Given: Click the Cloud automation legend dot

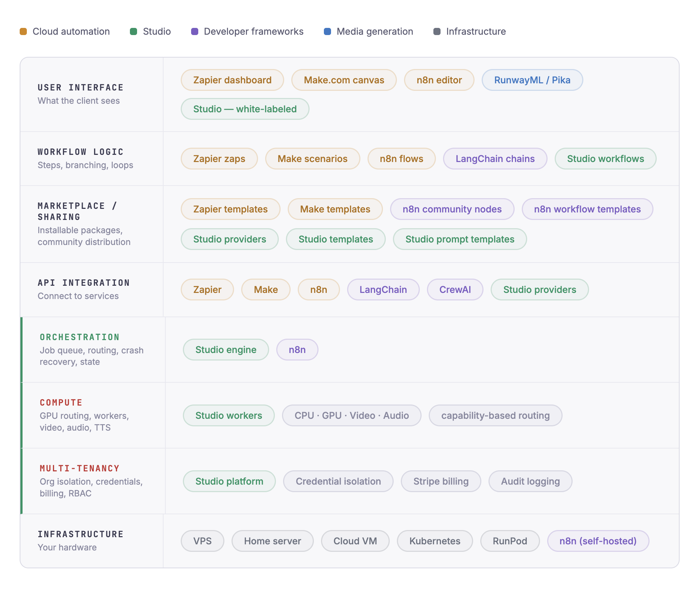Looking at the screenshot, I should 23,31.
